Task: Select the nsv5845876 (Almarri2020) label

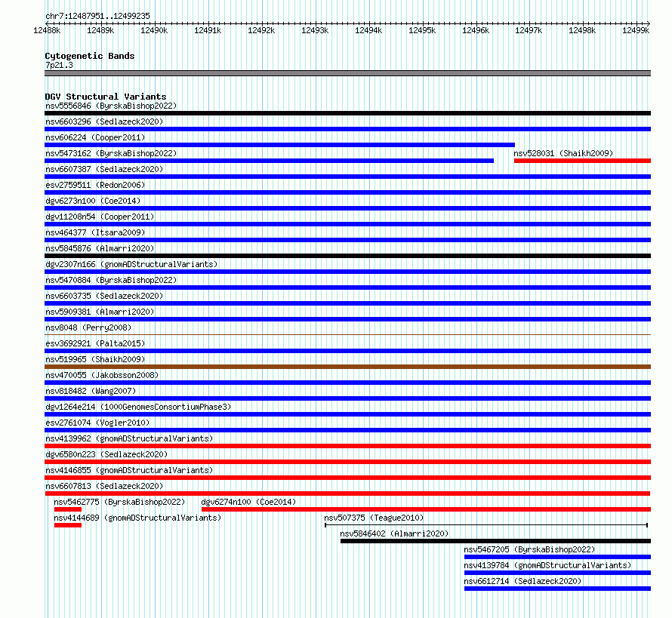Action: [x=100, y=248]
